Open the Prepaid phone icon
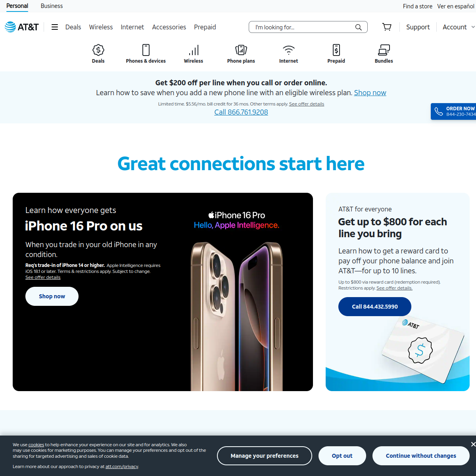Image resolution: width=476 pixels, height=476 pixels. 336,50
